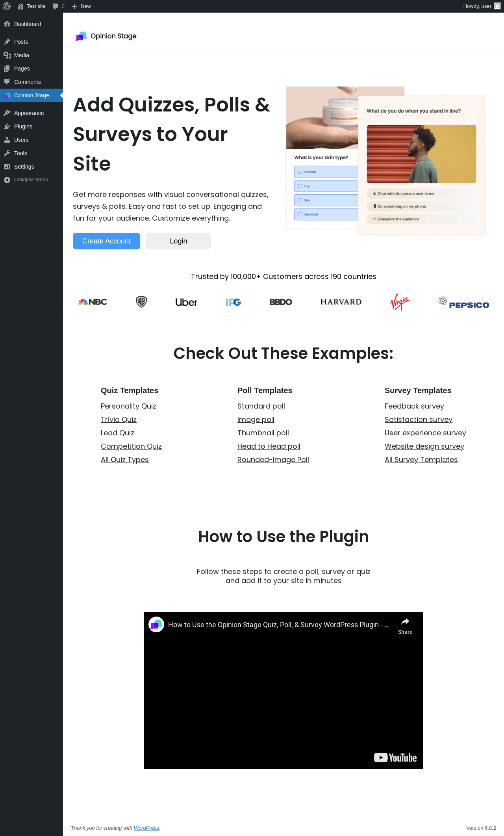Open Appearance menu item

point(31,113)
